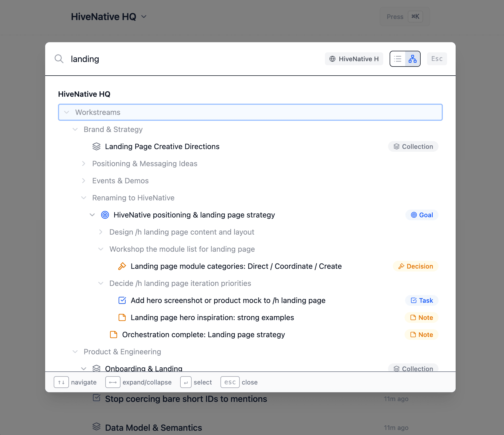The image size is (504, 435).
Task: Check off Stop coercing bare short IDs task
Action: [x=97, y=398]
